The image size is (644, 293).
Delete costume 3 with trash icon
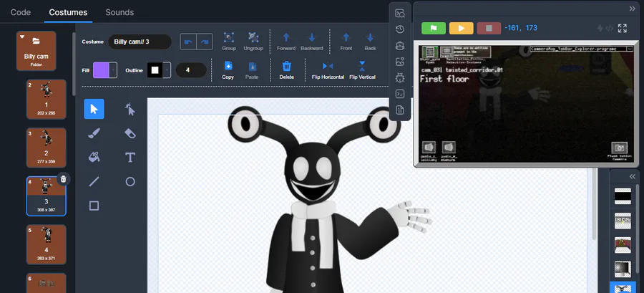tap(63, 179)
